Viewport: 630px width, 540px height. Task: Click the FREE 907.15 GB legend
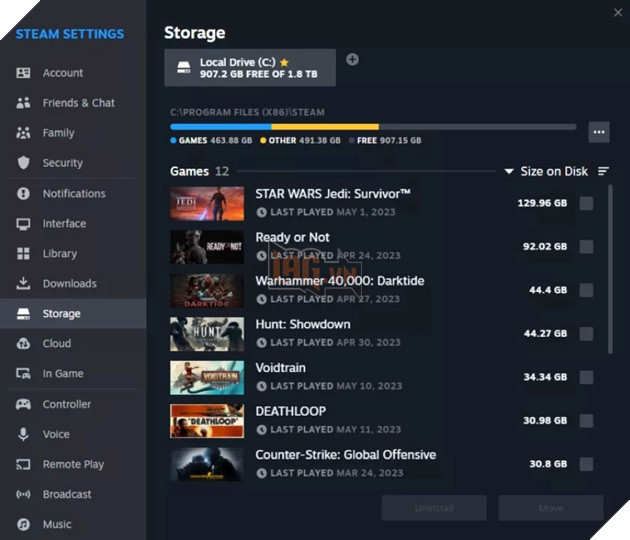point(385,140)
